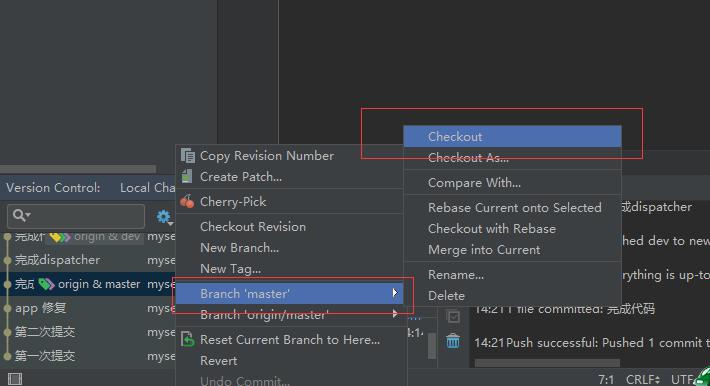Expand the Branch 'master' submenu arrow
Viewport: 710px width, 386px height.
click(395, 293)
